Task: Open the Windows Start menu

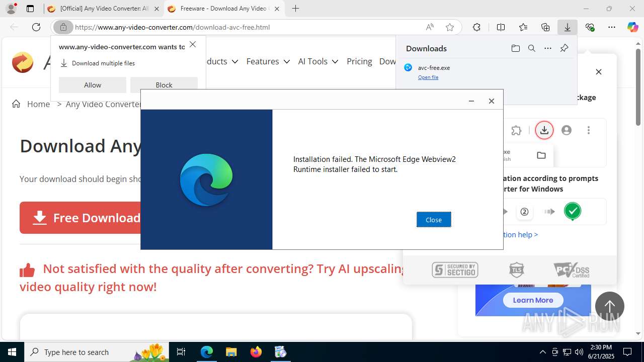Action: (x=12, y=352)
